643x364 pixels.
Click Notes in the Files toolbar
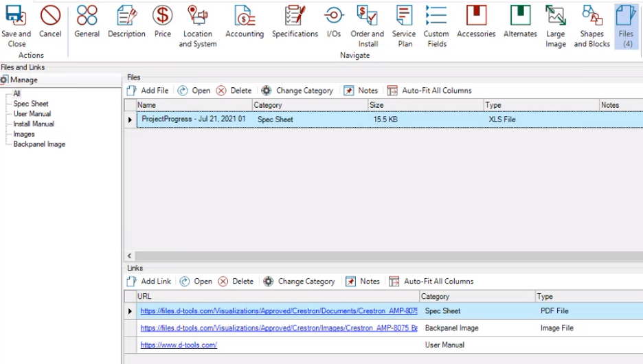[x=361, y=91]
